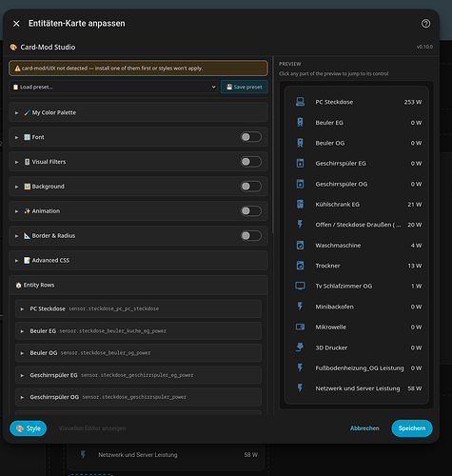
Task: Click the warning triangle icon in the banner
Action: (17, 69)
